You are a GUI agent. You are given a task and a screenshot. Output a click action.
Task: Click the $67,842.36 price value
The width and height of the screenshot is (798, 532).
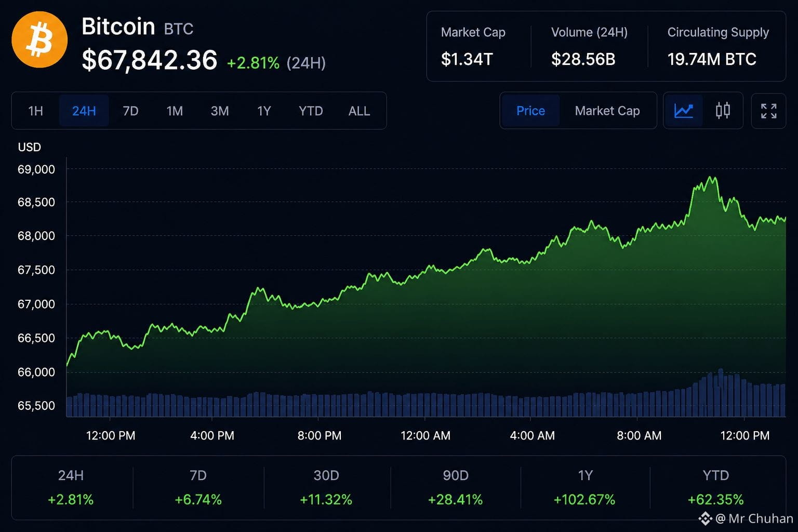tap(150, 60)
